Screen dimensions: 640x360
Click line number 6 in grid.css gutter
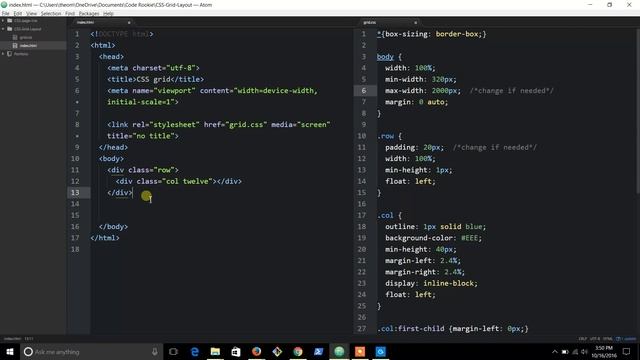[x=363, y=91]
